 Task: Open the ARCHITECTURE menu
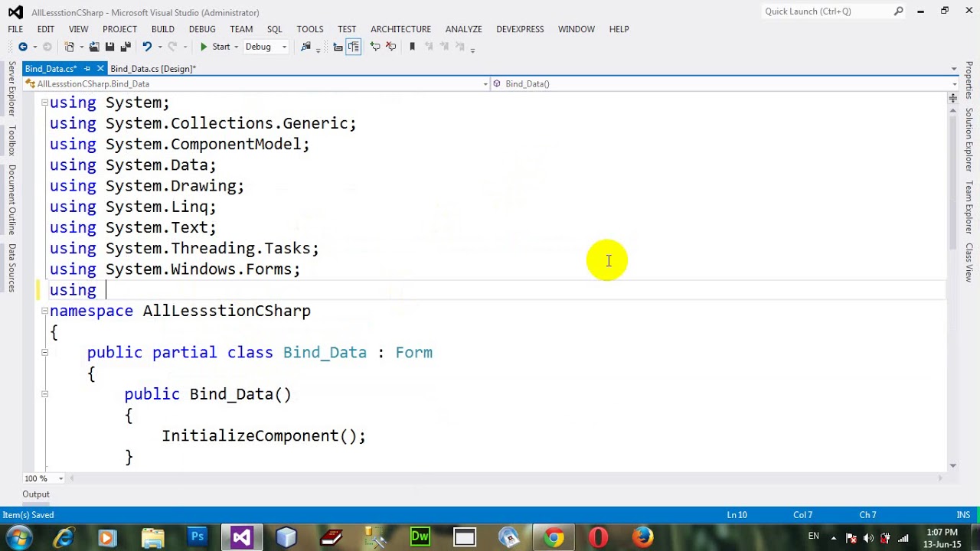[400, 29]
